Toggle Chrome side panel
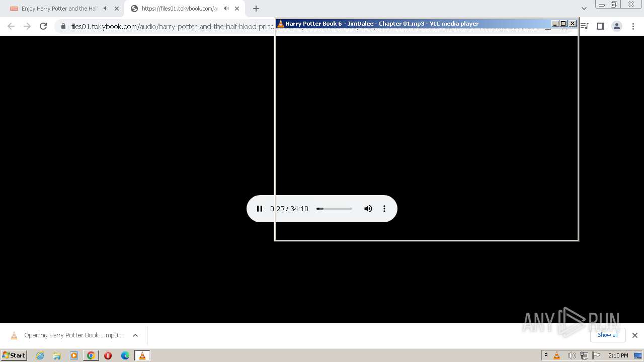The width and height of the screenshot is (644, 362). [601, 26]
